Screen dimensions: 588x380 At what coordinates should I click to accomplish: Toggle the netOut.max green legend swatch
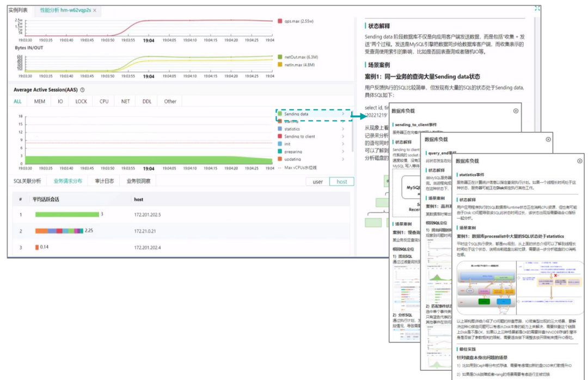click(280, 57)
